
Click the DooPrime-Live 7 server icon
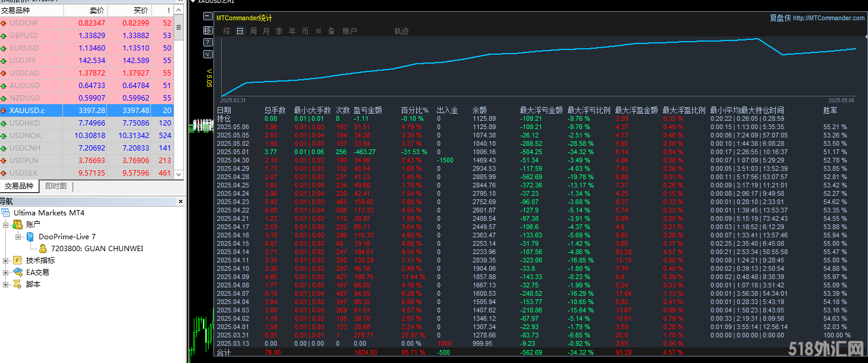pos(30,236)
